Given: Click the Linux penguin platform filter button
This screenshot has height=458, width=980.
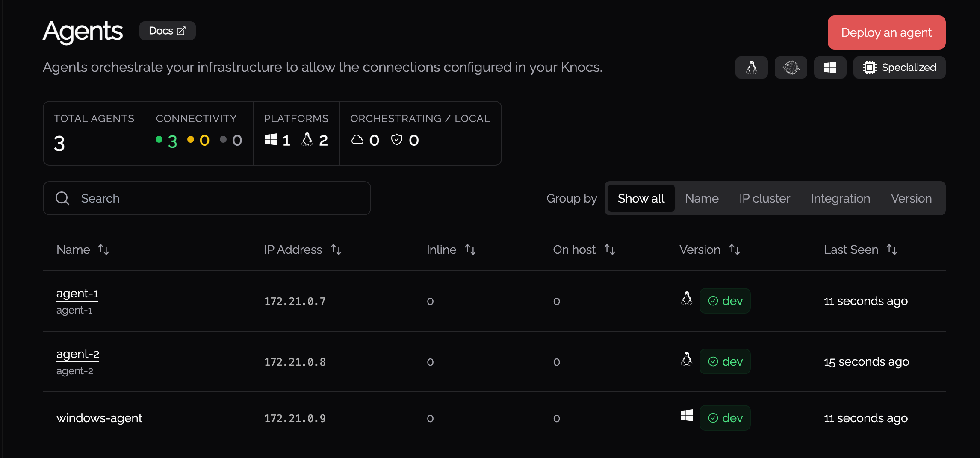Looking at the screenshot, I should tap(751, 68).
